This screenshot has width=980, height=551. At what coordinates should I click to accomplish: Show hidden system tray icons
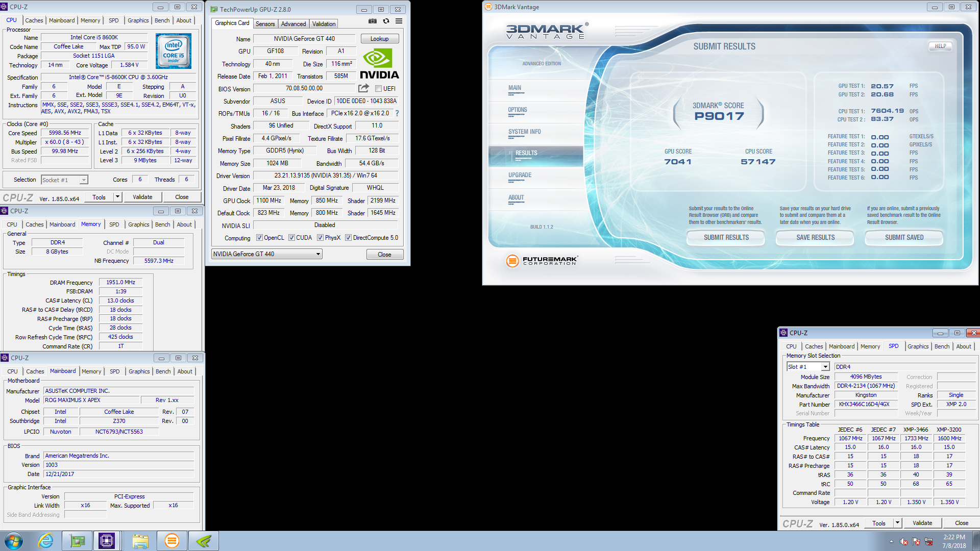coord(891,541)
